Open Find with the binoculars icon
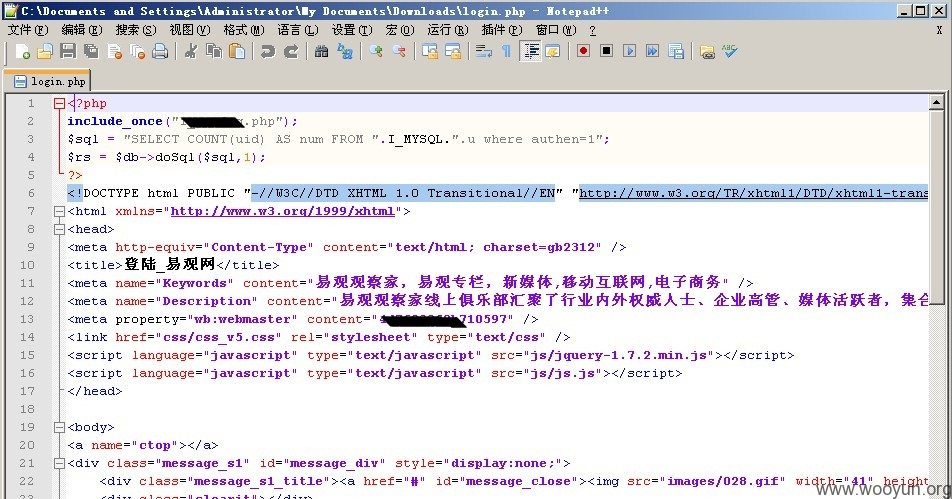The width and height of the screenshot is (952, 499). coord(321,52)
